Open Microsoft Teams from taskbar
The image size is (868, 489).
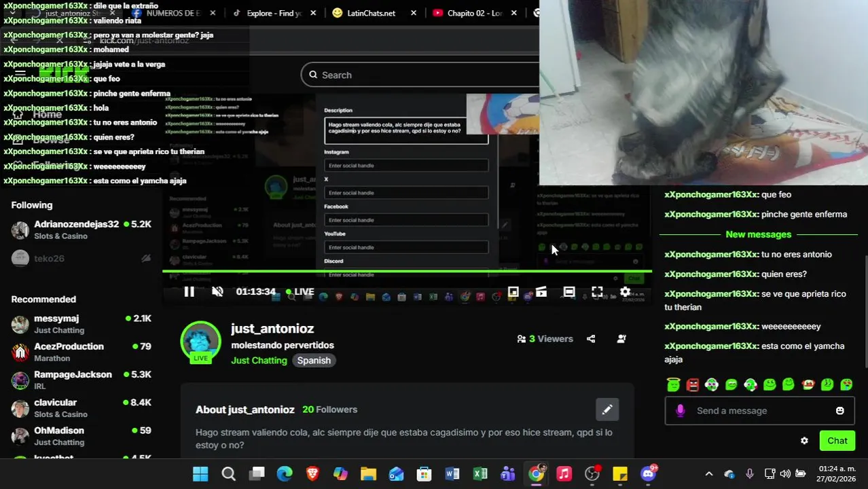tap(508, 474)
